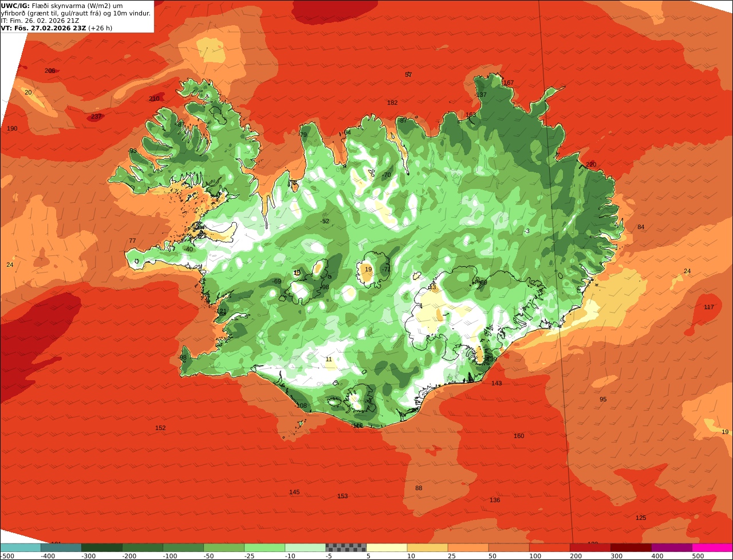Image resolution: width=733 pixels, height=560 pixels.
Task: Click the pale green swatch between -10 and -5
Action: click(305, 547)
